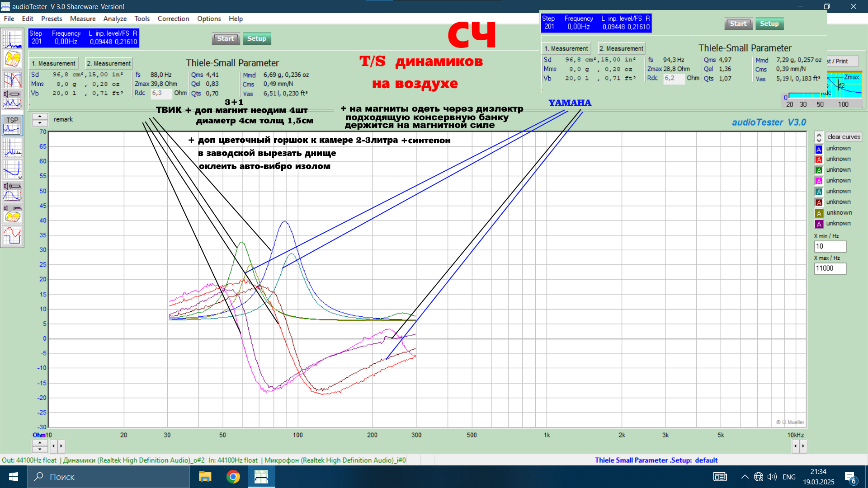This screenshot has width=868, height=488.
Task: Click the stepper below the Ohm axis label
Action: [x=40, y=446]
